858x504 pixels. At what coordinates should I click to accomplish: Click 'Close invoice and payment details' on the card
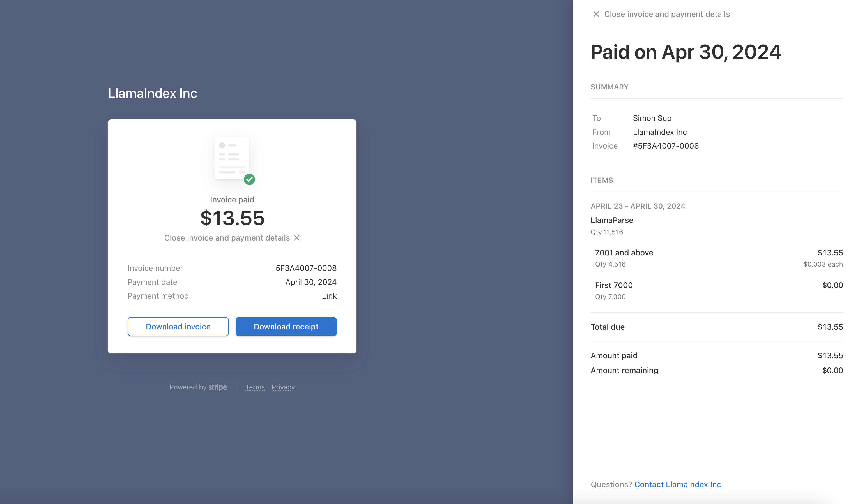tap(227, 237)
